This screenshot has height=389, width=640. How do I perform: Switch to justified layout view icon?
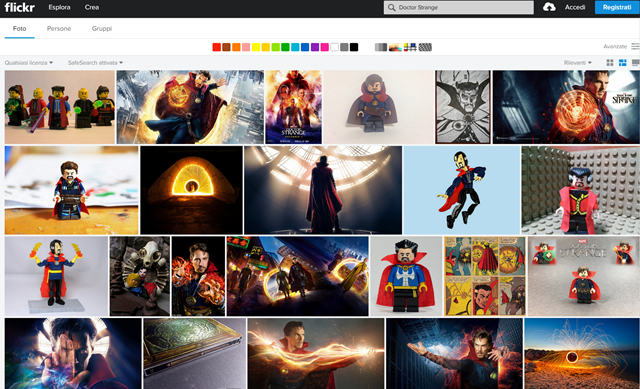tap(622, 62)
